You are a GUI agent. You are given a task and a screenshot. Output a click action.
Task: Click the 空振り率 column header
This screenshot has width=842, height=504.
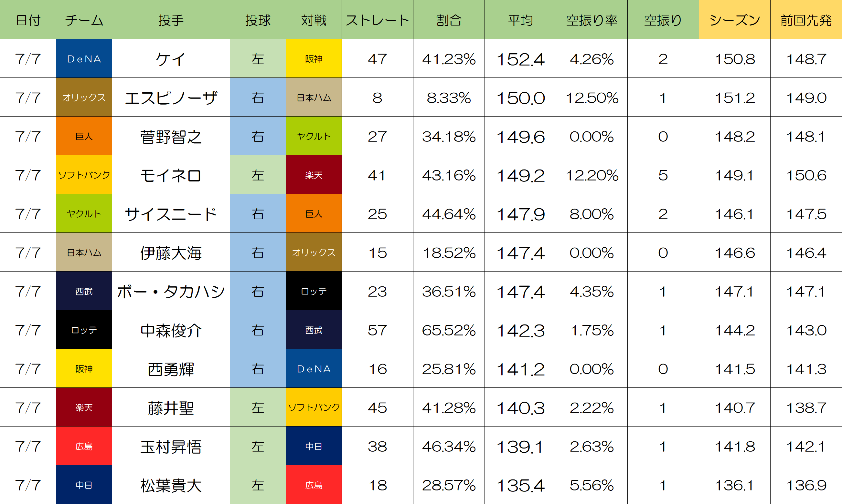(x=592, y=20)
